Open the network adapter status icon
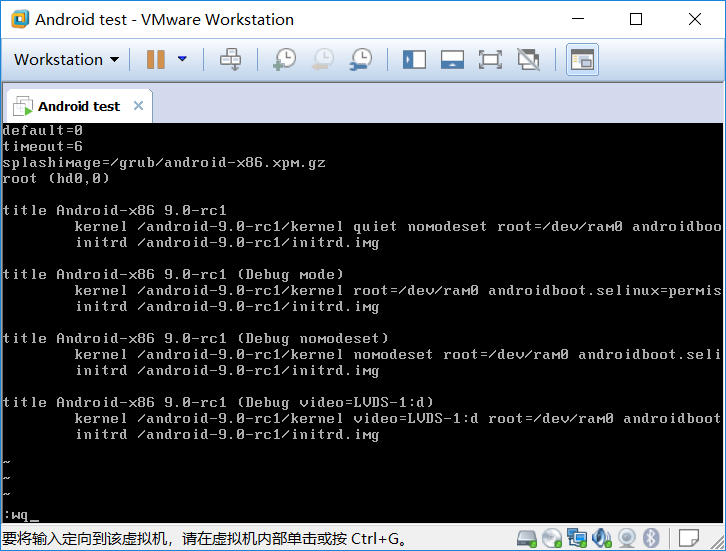 pos(577,538)
